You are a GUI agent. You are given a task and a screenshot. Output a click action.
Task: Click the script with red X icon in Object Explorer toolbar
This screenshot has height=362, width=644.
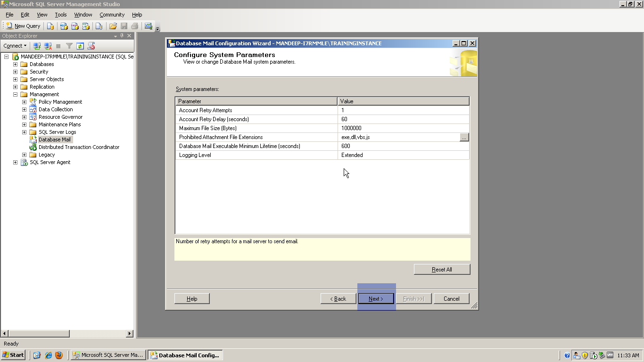pos(91,46)
